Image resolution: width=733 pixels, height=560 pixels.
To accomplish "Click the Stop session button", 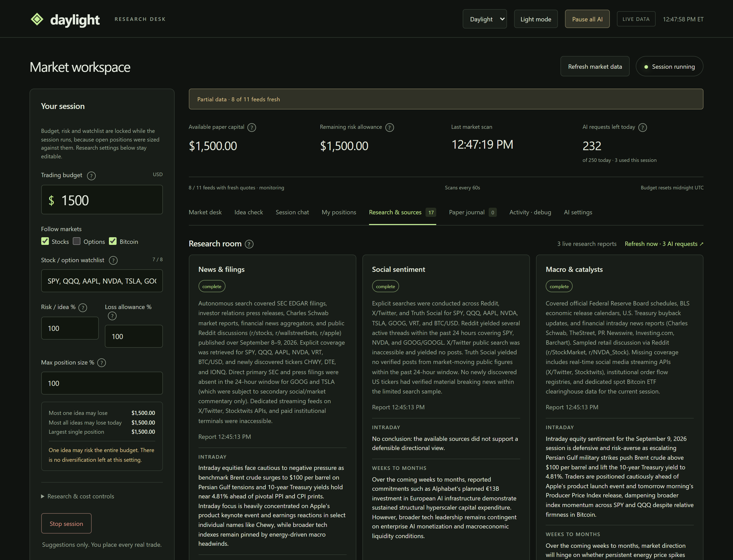I will (x=66, y=523).
